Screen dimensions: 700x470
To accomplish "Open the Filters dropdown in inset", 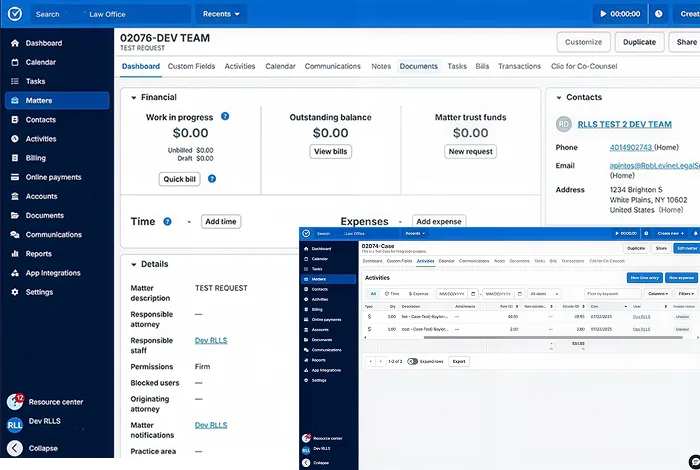I will pos(686,294).
